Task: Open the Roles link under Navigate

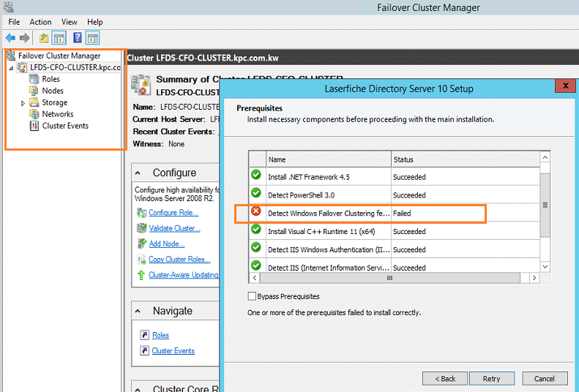Action: pyautogui.click(x=160, y=335)
